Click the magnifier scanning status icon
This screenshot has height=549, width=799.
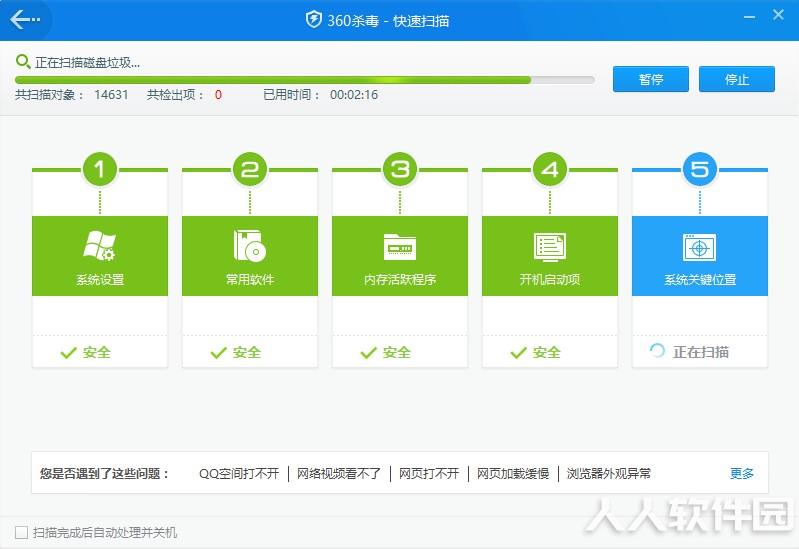tap(22, 62)
